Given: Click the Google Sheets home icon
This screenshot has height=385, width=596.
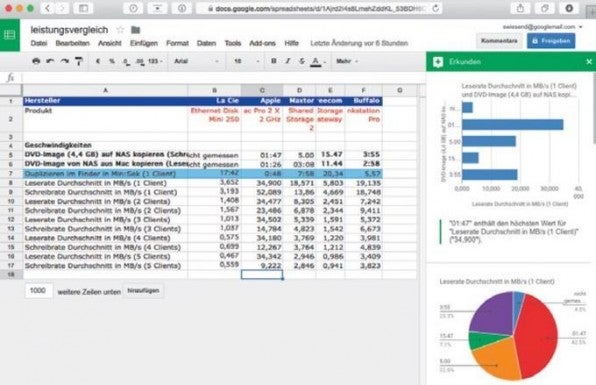Looking at the screenshot, I should click(x=10, y=35).
